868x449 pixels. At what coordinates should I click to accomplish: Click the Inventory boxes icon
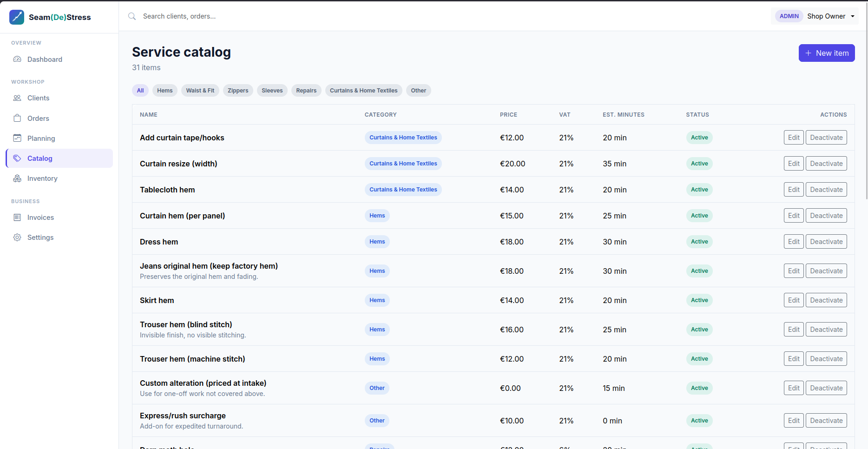[17, 178]
